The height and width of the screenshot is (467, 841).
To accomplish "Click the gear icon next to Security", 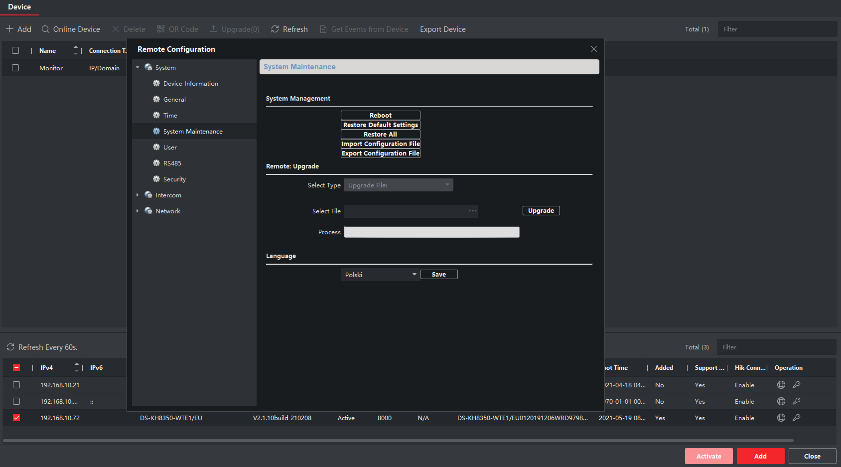I will (156, 179).
